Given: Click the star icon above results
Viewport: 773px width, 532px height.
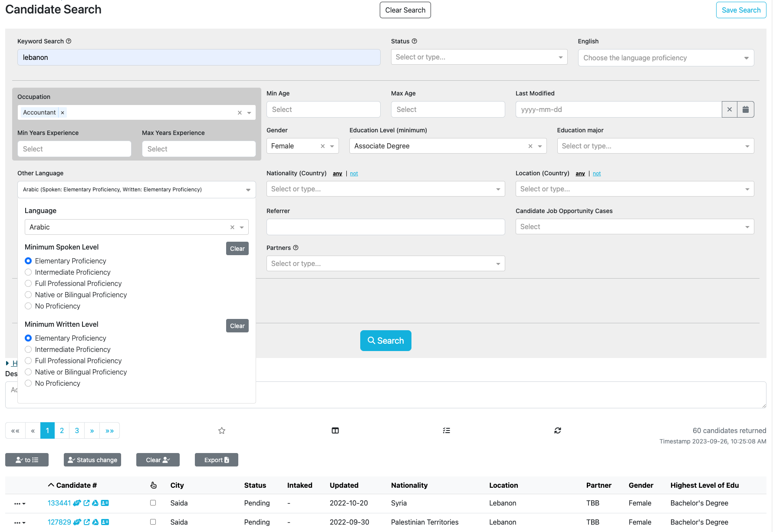Looking at the screenshot, I should [222, 430].
